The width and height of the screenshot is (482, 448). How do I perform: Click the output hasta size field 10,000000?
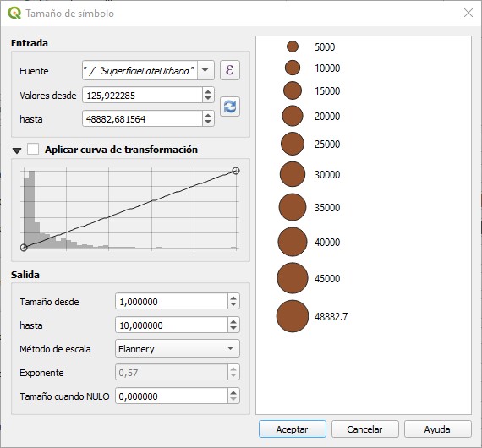coord(172,325)
